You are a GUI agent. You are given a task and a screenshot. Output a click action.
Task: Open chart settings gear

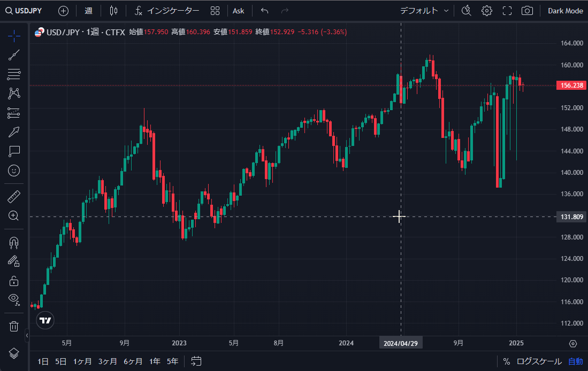487,11
